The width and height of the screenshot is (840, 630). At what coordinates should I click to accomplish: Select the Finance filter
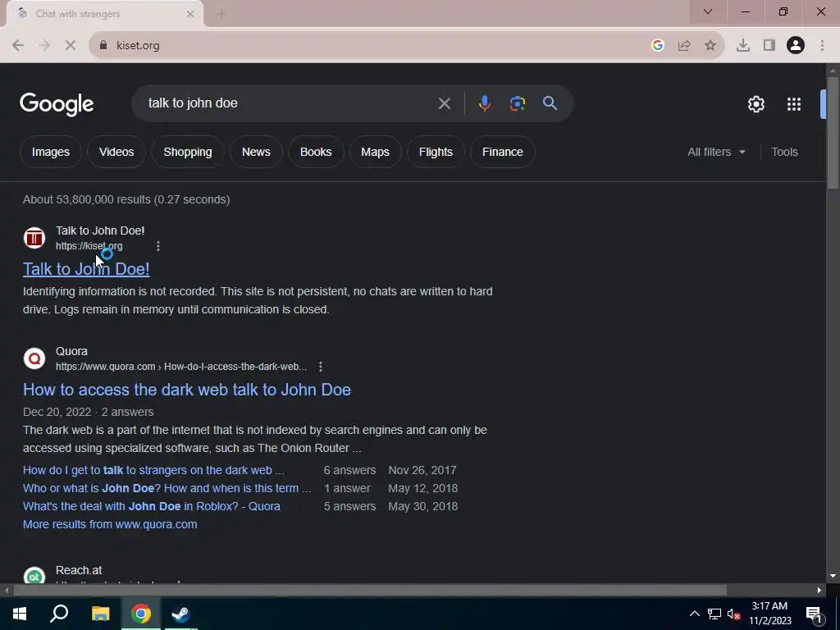click(503, 152)
